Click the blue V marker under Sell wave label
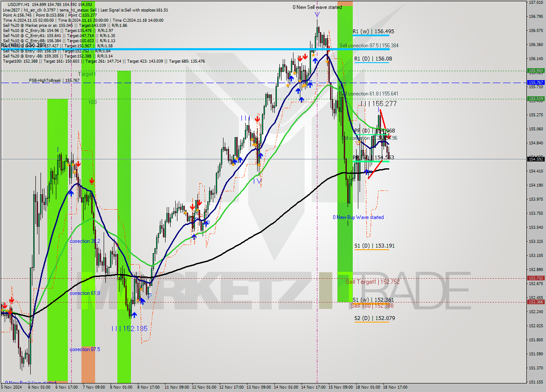Image resolution: width=546 pixels, height=392 pixels. pyautogui.click(x=317, y=14)
